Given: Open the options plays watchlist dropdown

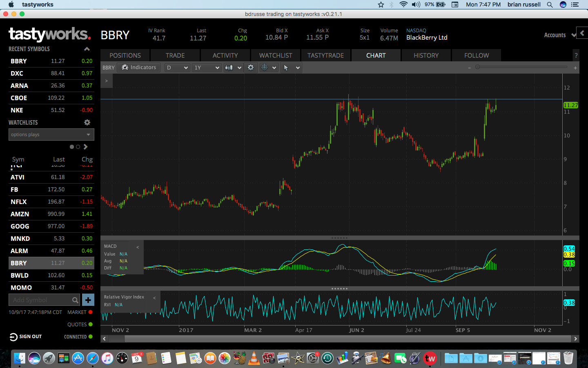Looking at the screenshot, I should click(51, 135).
